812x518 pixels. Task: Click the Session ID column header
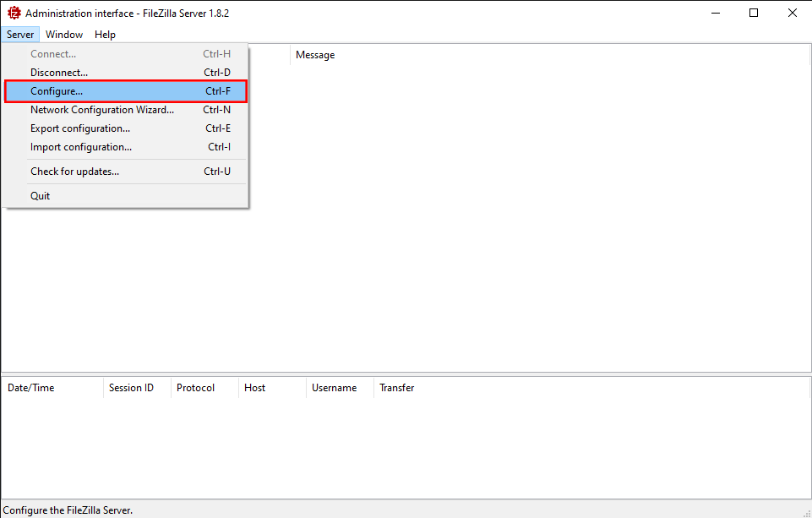pyautogui.click(x=138, y=388)
